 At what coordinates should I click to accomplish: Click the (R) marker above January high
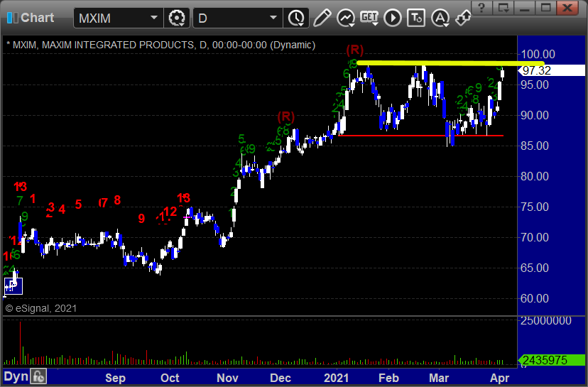point(355,50)
